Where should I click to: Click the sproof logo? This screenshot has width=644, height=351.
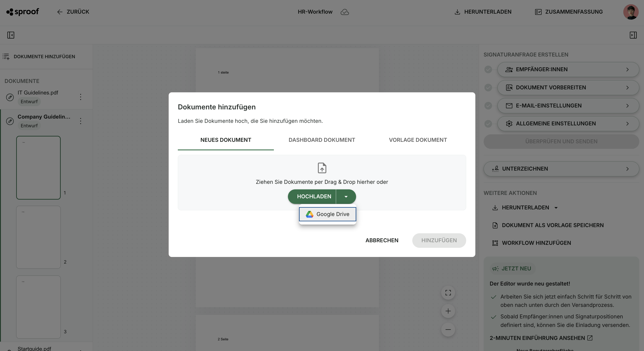pos(23,12)
